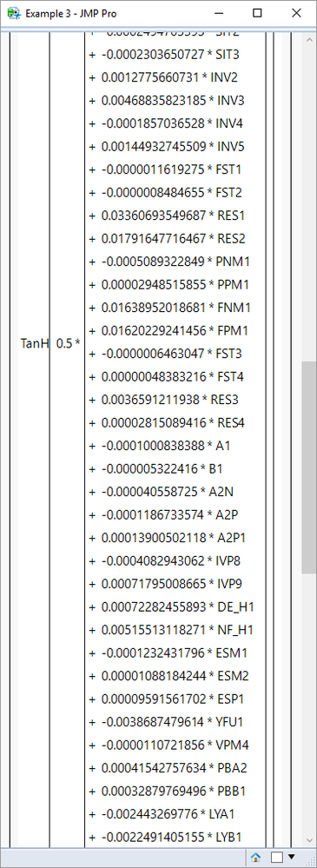Click the -0.0005089322849 * PNM1 term
Viewport: 317px width, 868px height.
tap(175, 262)
